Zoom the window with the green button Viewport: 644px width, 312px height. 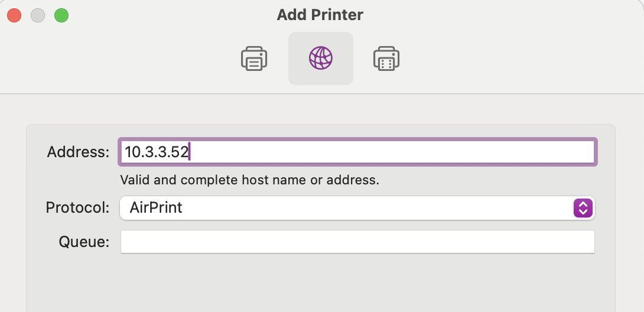pyautogui.click(x=61, y=15)
